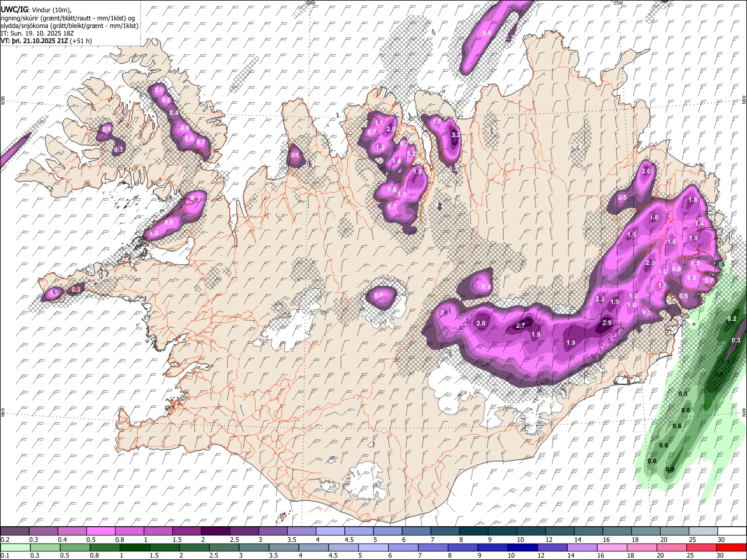Click the light lavender 4–4.5 purple-scale swatch
This screenshot has width=747, height=560.
click(330, 531)
